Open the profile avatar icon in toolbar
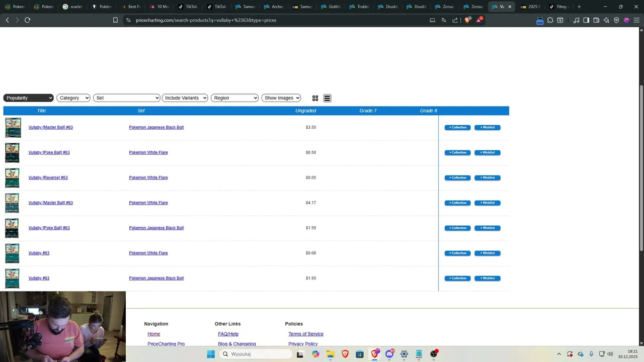 [x=626, y=20]
